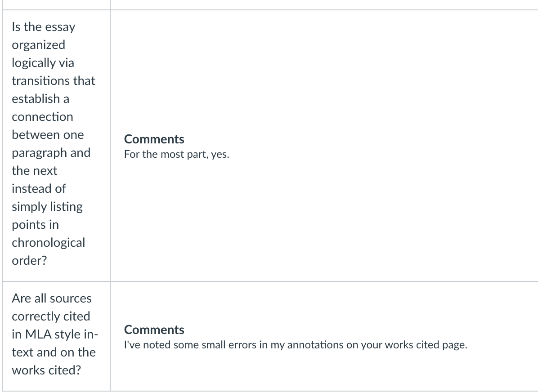The height and width of the screenshot is (392, 538).
Task: Click the "Are all sources" line
Action: click(52, 298)
